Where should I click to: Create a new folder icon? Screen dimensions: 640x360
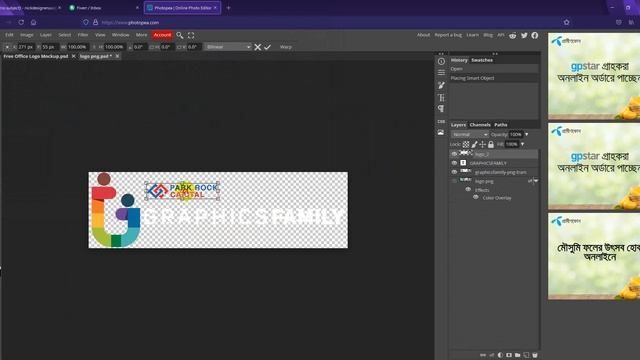[x=518, y=355]
